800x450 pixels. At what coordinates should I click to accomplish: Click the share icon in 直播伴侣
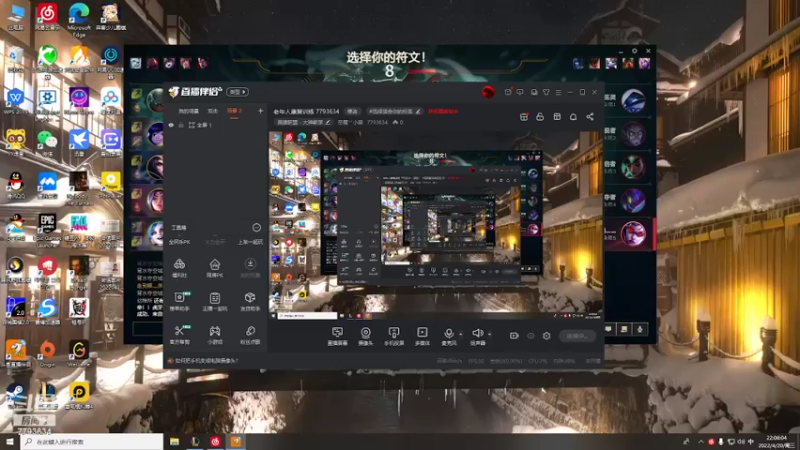[x=590, y=117]
